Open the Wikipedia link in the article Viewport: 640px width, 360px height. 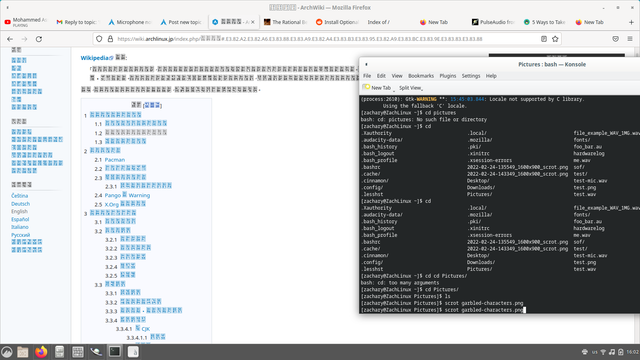point(97,58)
